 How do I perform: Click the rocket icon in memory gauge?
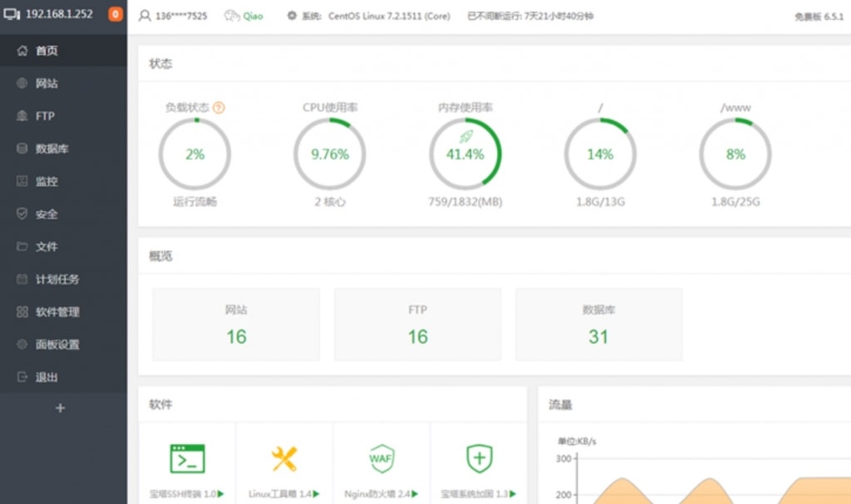pyautogui.click(x=465, y=136)
